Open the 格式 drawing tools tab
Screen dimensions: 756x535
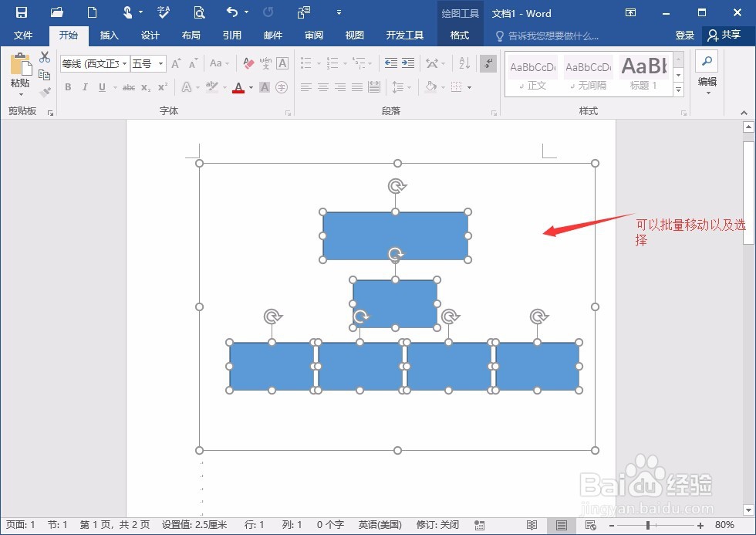coord(460,36)
